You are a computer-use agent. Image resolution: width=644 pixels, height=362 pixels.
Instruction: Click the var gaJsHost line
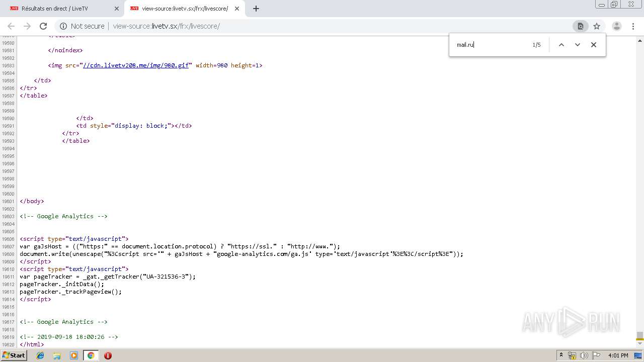coord(180,246)
